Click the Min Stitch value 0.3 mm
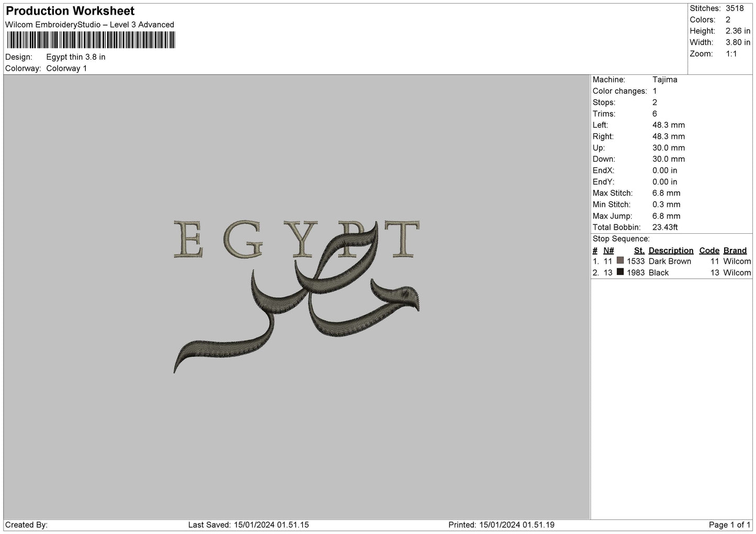 [x=667, y=204]
